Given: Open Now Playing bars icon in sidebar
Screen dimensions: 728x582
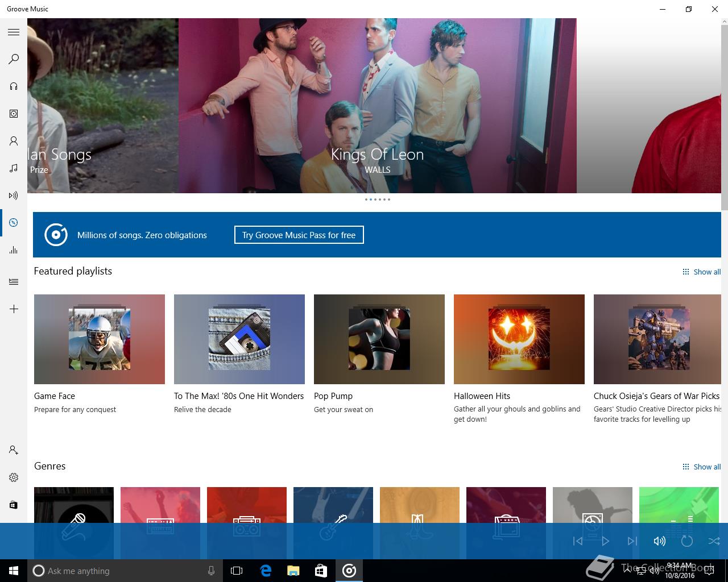Looking at the screenshot, I should tap(14, 250).
